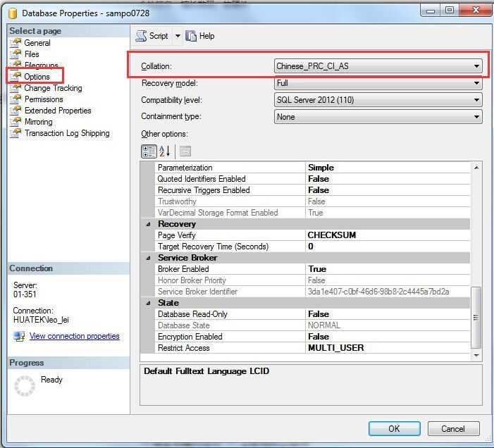The width and height of the screenshot is (494, 448).
Task: Open the Filegroups page
Action: (x=42, y=66)
